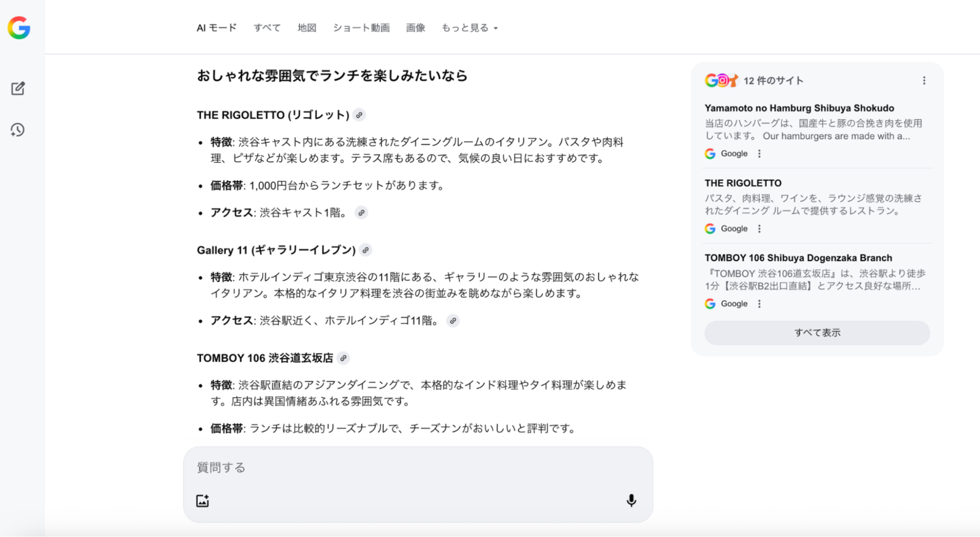
Task: Start a new chat with the pencil icon
Action: (18, 88)
